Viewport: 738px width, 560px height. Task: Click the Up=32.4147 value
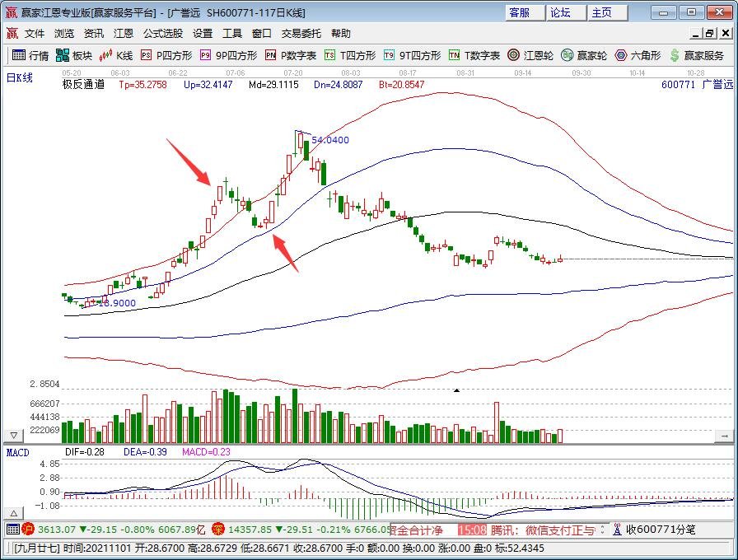coord(208,85)
